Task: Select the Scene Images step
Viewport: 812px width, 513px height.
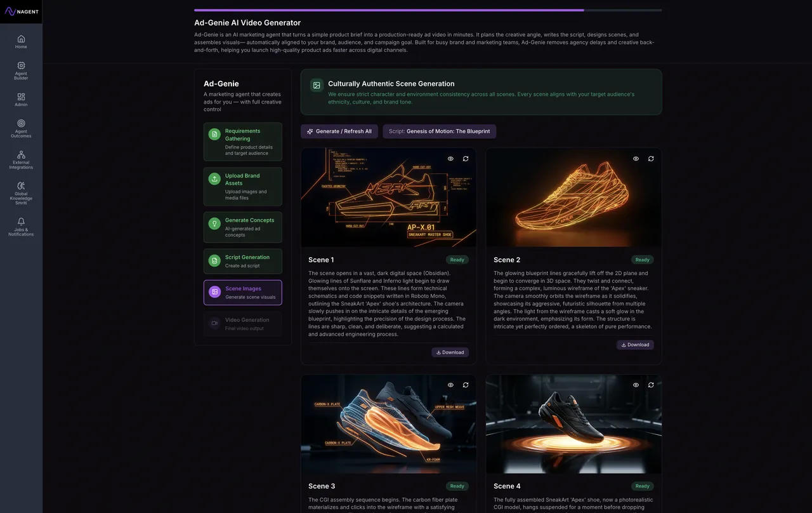Action: click(x=243, y=293)
